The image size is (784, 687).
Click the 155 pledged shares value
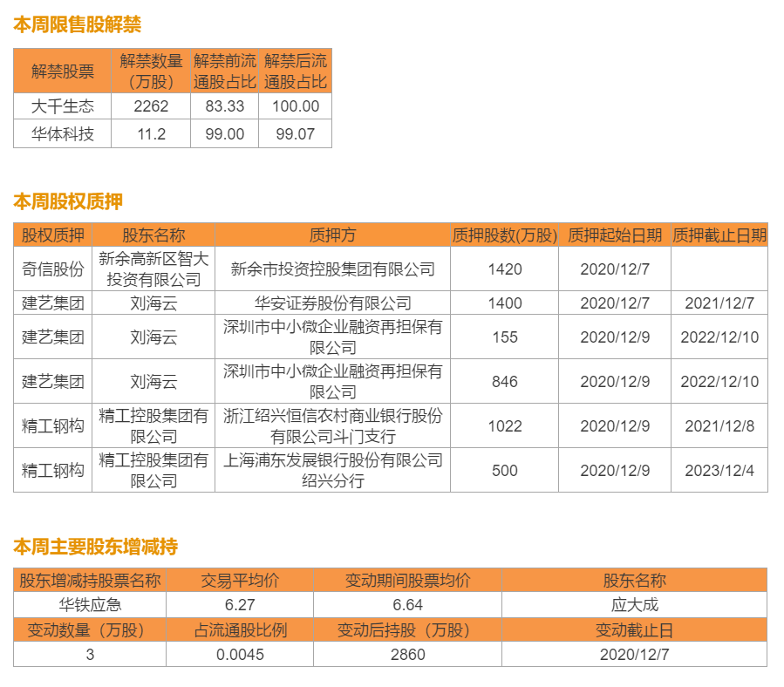point(505,337)
